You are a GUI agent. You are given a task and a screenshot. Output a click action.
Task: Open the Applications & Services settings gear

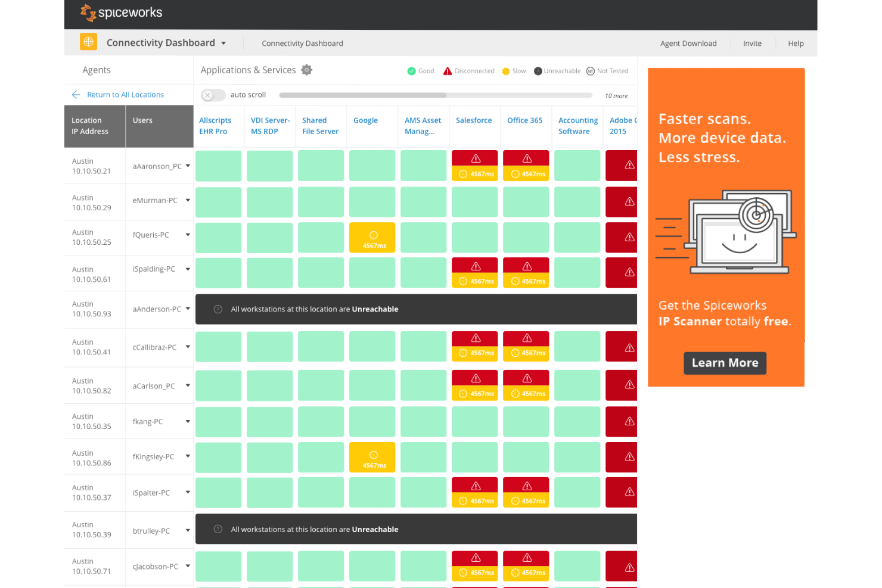[x=307, y=70]
